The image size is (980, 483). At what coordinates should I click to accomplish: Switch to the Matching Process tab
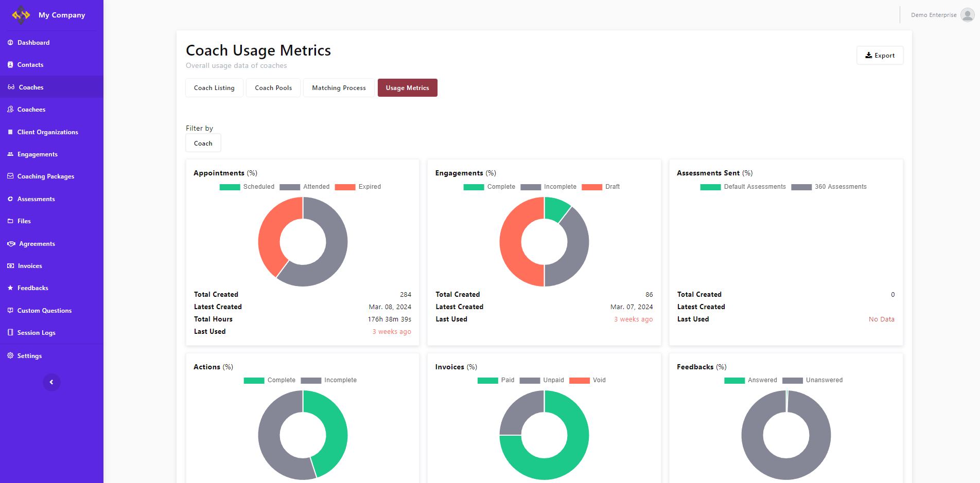(339, 88)
